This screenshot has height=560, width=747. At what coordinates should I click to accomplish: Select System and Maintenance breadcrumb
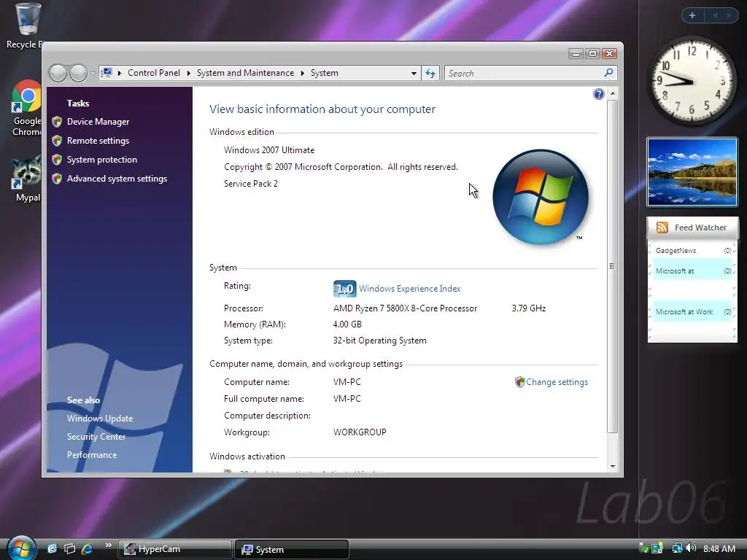point(245,73)
